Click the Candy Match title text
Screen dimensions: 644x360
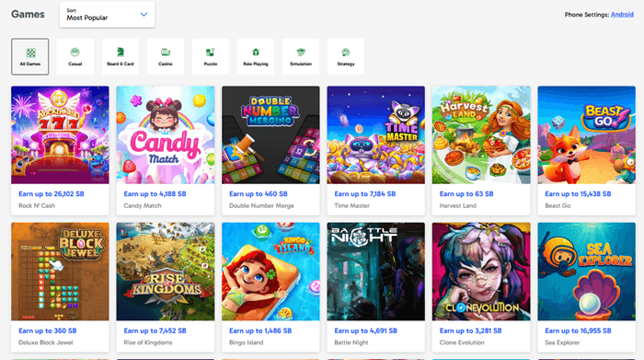143,205
